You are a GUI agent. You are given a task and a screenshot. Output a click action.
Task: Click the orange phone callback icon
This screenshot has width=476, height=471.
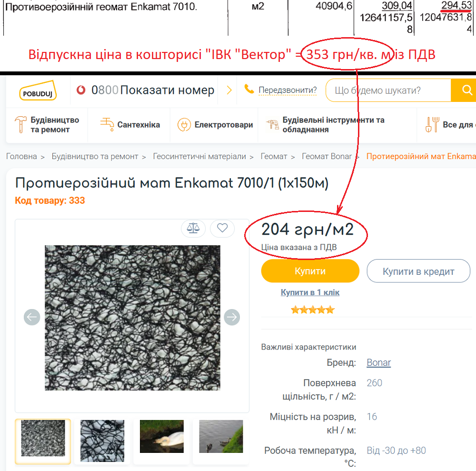249,89
